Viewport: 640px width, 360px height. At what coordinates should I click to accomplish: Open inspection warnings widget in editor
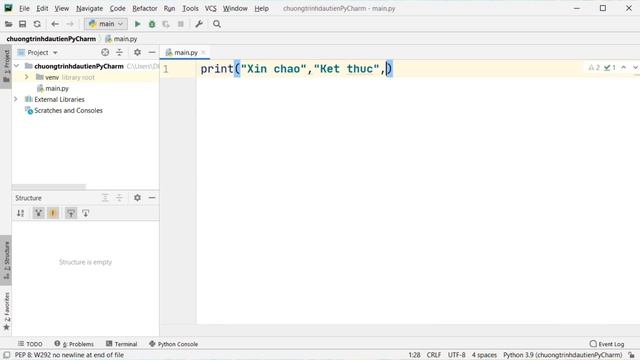602,67
